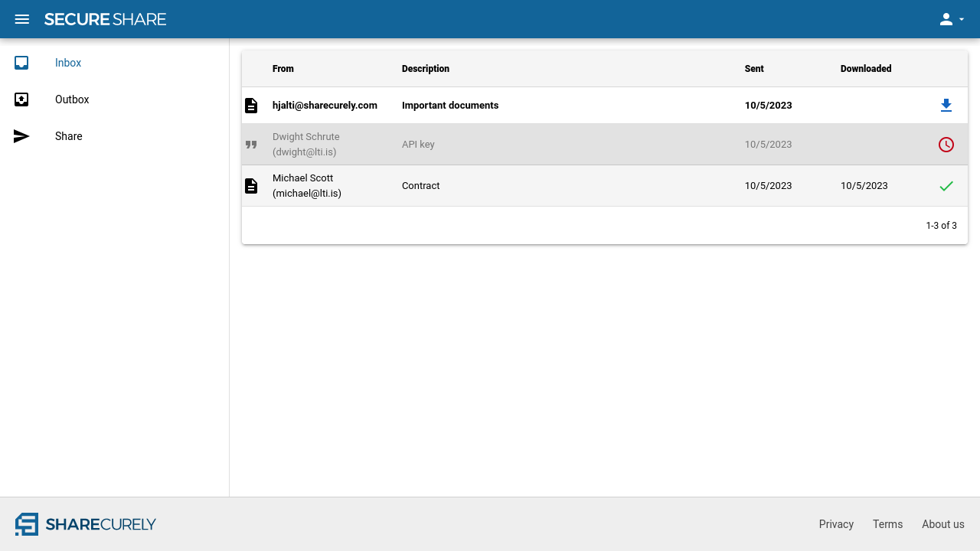Image resolution: width=980 pixels, height=551 pixels.
Task: Open the hamburger navigation menu
Action: pos(22,19)
